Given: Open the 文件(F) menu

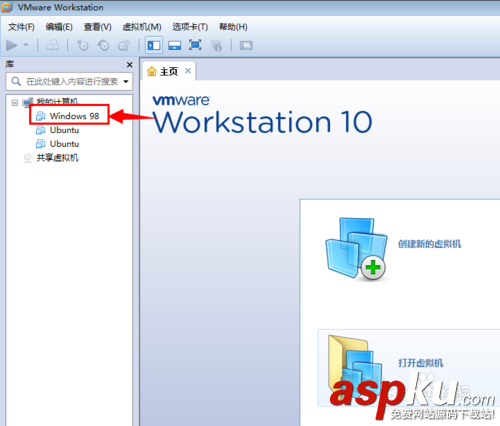Looking at the screenshot, I should pos(21,27).
